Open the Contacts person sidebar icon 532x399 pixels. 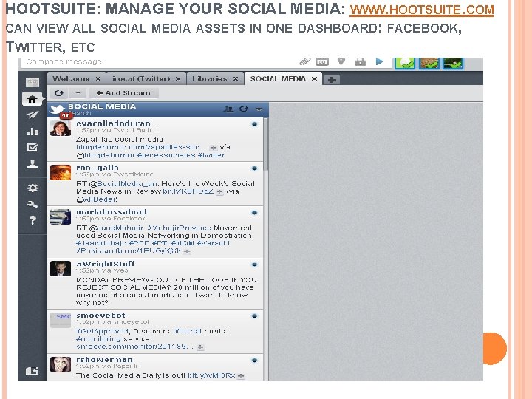33,164
